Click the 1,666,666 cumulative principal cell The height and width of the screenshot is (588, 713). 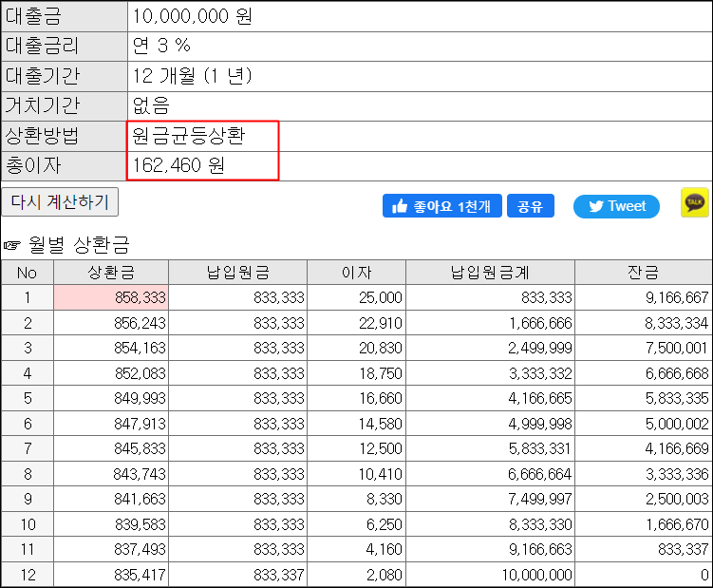[490, 323]
